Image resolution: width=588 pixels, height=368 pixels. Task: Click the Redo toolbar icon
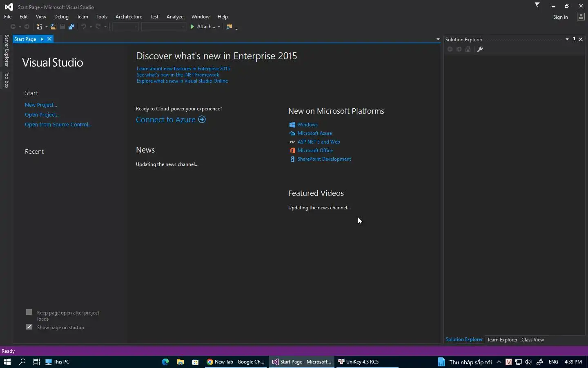98,27
